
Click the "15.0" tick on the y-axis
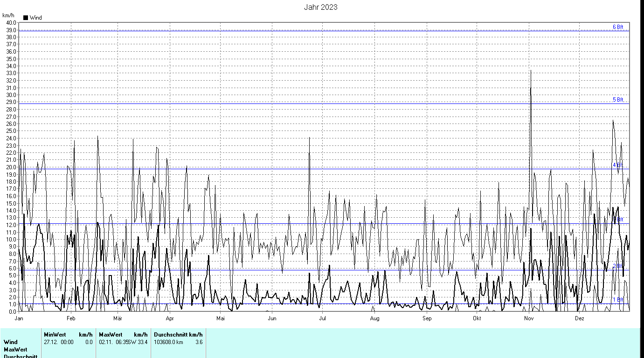pos(11,203)
